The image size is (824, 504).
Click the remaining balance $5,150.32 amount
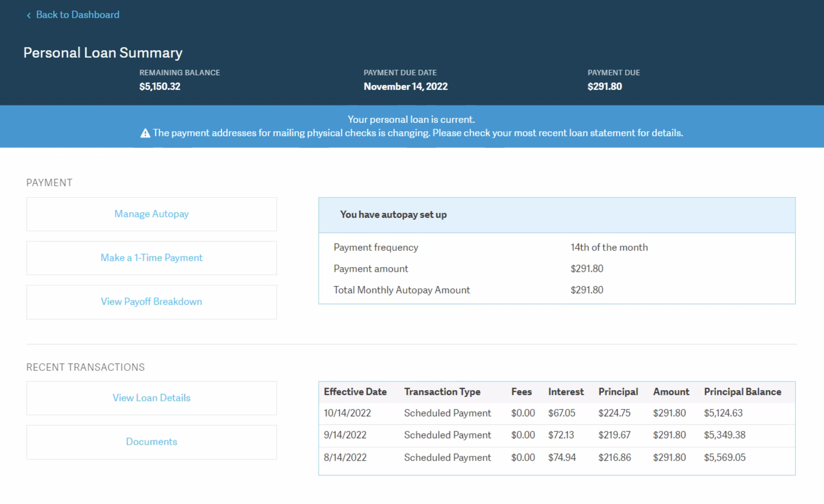(x=160, y=87)
